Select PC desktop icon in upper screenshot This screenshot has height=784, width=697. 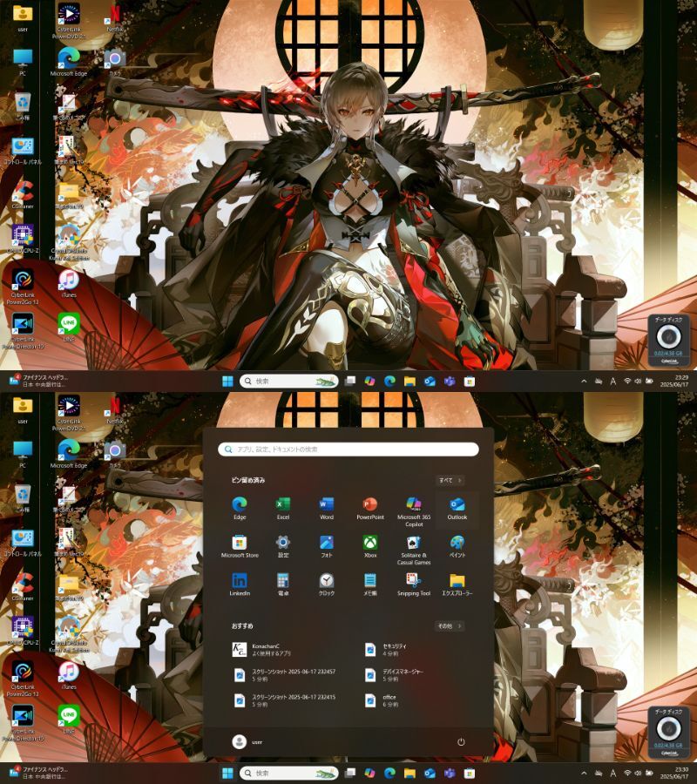[23, 62]
